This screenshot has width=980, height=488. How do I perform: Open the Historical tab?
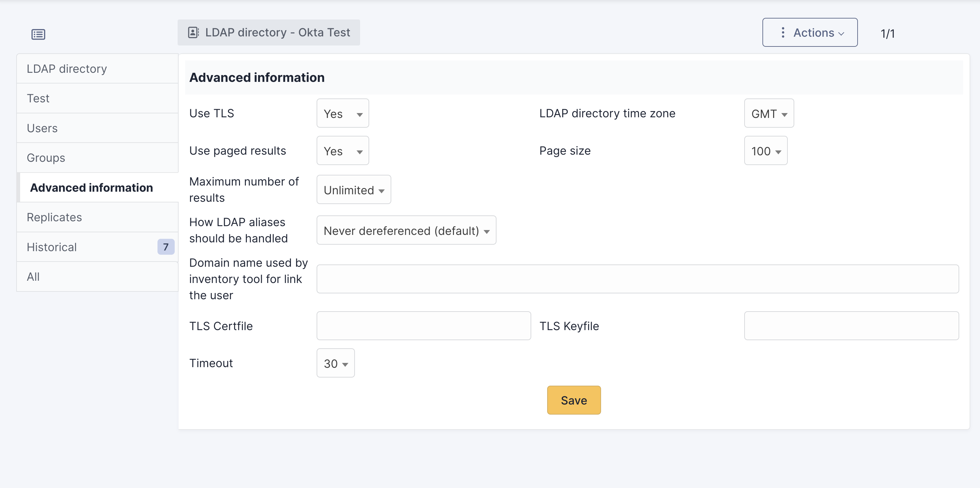52,247
